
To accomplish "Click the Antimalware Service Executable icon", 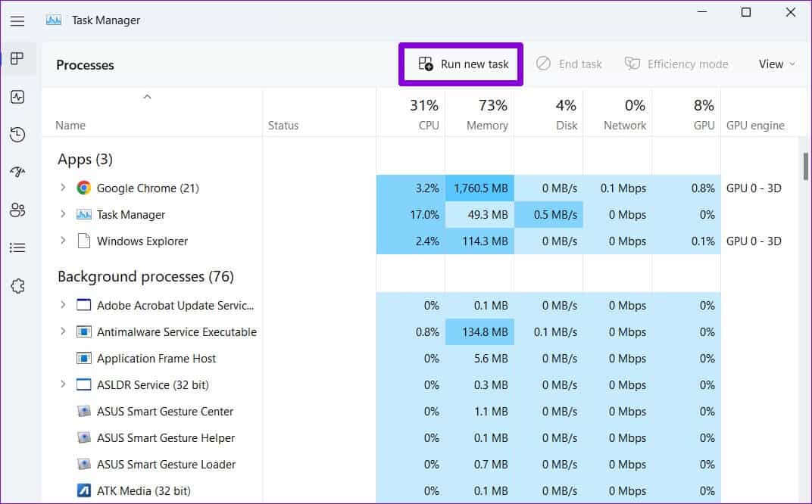I will [83, 331].
